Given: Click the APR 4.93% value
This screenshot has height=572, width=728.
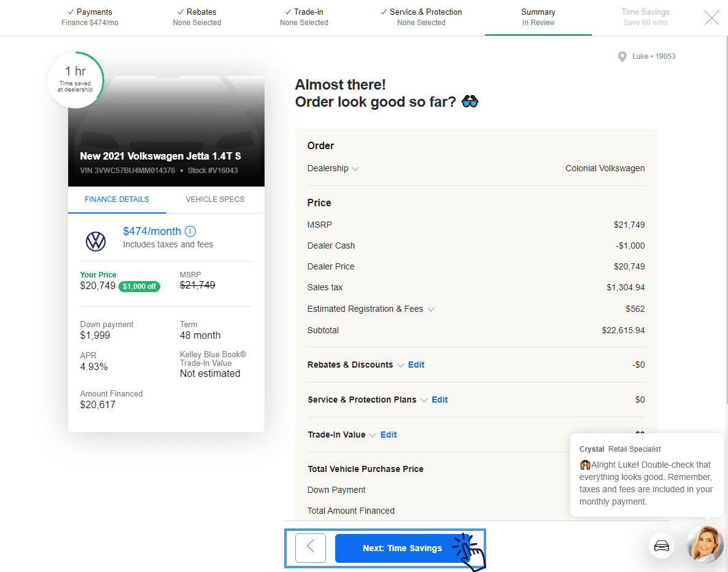Looking at the screenshot, I should pyautogui.click(x=94, y=367).
